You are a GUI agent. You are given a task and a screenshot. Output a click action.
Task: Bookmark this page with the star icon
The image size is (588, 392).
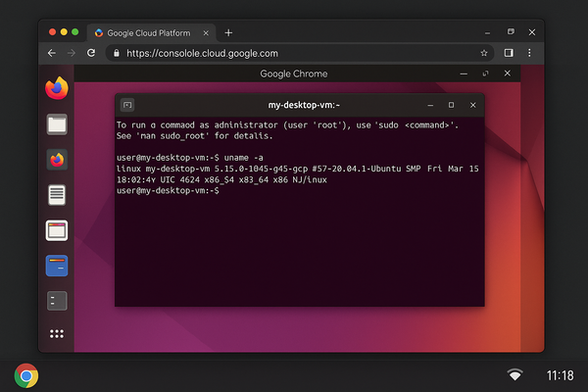pos(484,53)
